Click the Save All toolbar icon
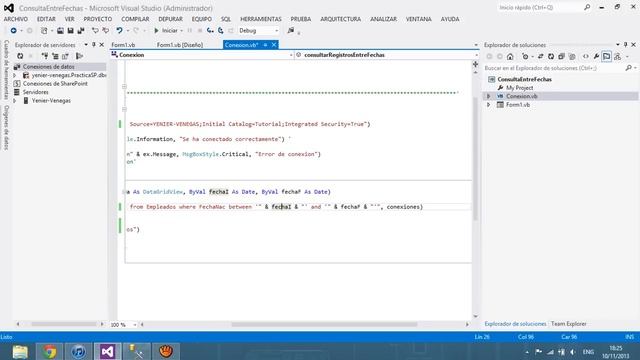Screen dimensions: 640x360 (x=81, y=31)
